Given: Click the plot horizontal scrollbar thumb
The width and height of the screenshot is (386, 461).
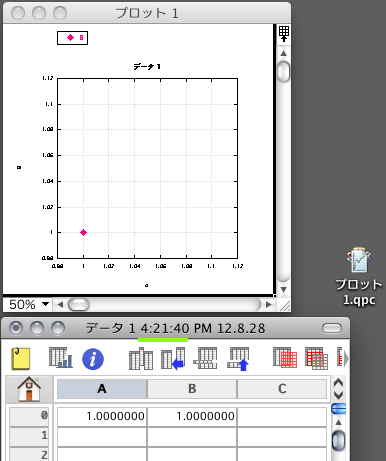Looking at the screenshot, I should [79, 304].
